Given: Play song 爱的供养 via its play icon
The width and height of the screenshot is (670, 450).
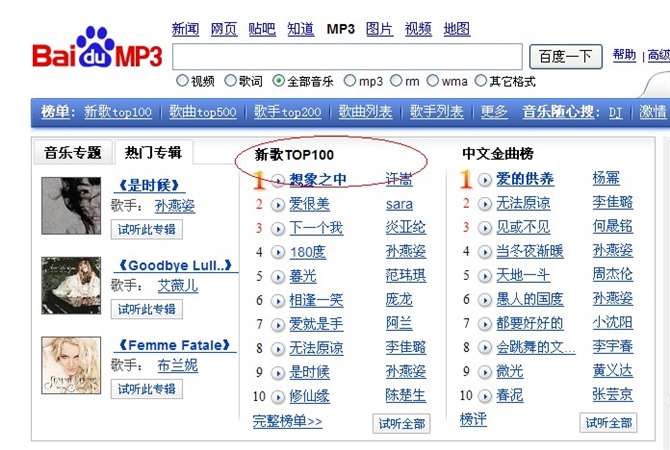Looking at the screenshot, I should (485, 180).
